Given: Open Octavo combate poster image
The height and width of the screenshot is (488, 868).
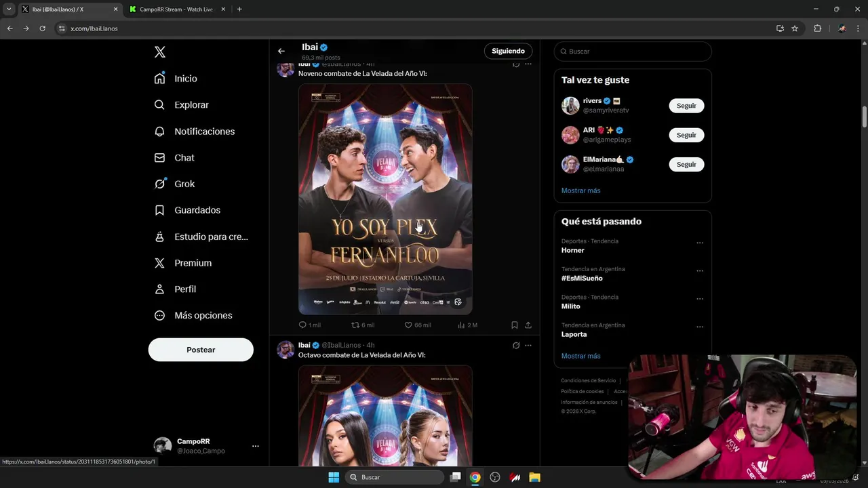Looking at the screenshot, I should point(385,415).
